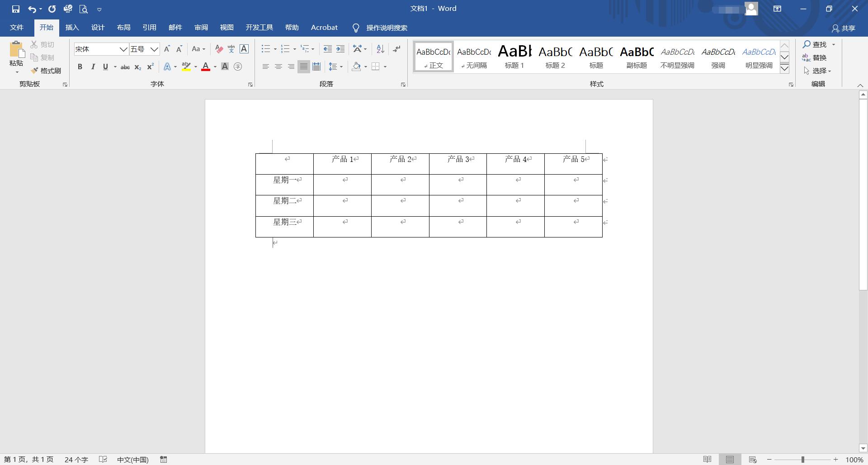Open the operation search lightbulb box
This screenshot has width=868, height=465.
point(380,28)
